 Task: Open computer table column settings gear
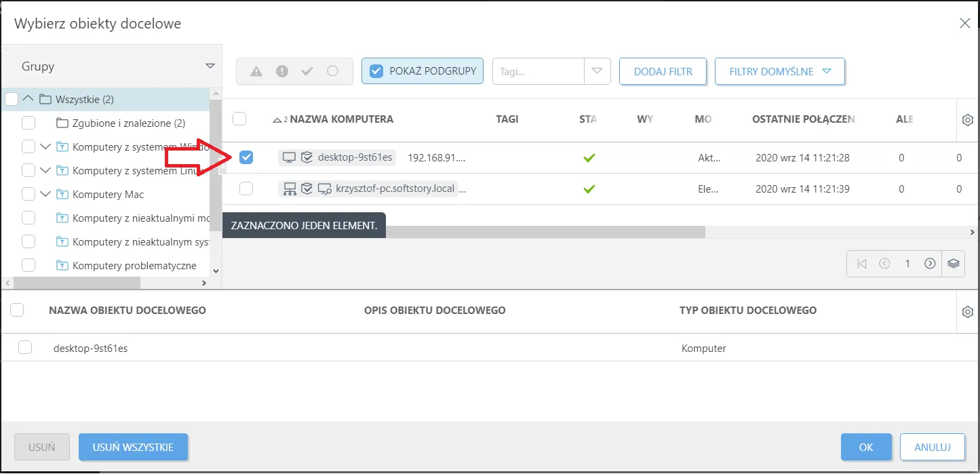click(968, 120)
